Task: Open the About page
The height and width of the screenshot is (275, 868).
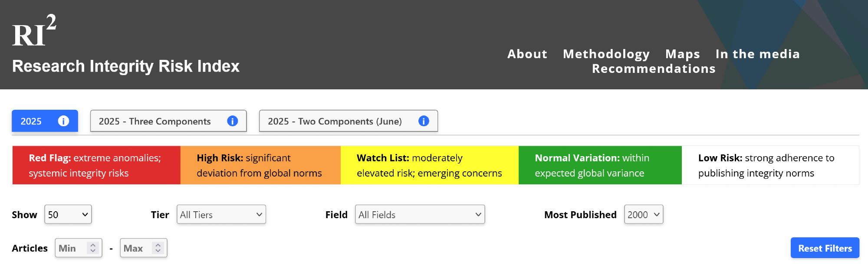Action: pos(527,54)
